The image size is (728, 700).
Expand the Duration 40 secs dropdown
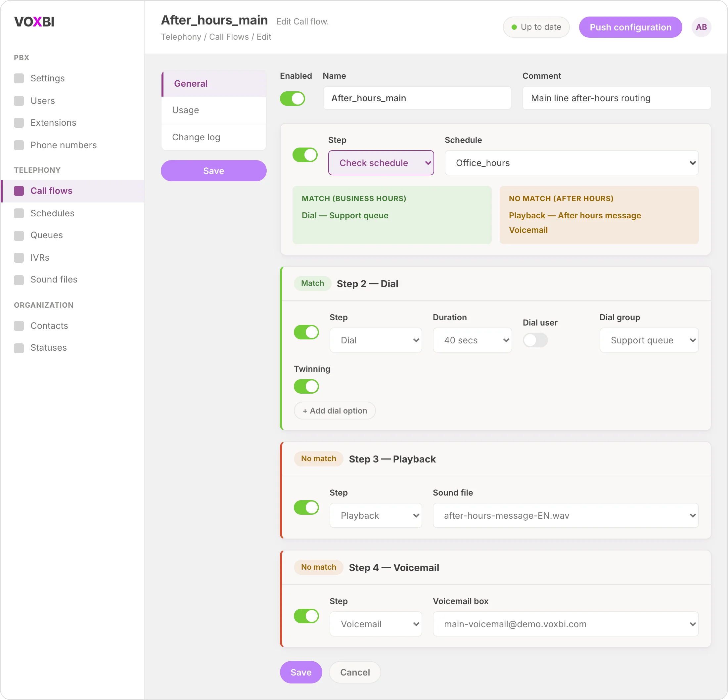pyautogui.click(x=472, y=340)
